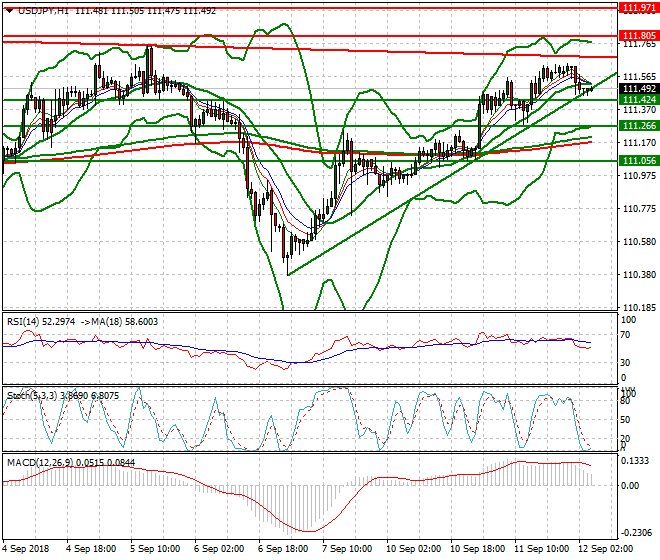Click the Stochastic scale value 50
The height and width of the screenshot is (560, 660).
625,420
